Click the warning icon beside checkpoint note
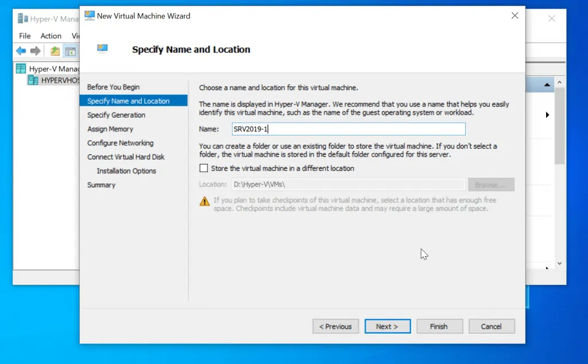The height and width of the screenshot is (364, 588). click(x=204, y=202)
